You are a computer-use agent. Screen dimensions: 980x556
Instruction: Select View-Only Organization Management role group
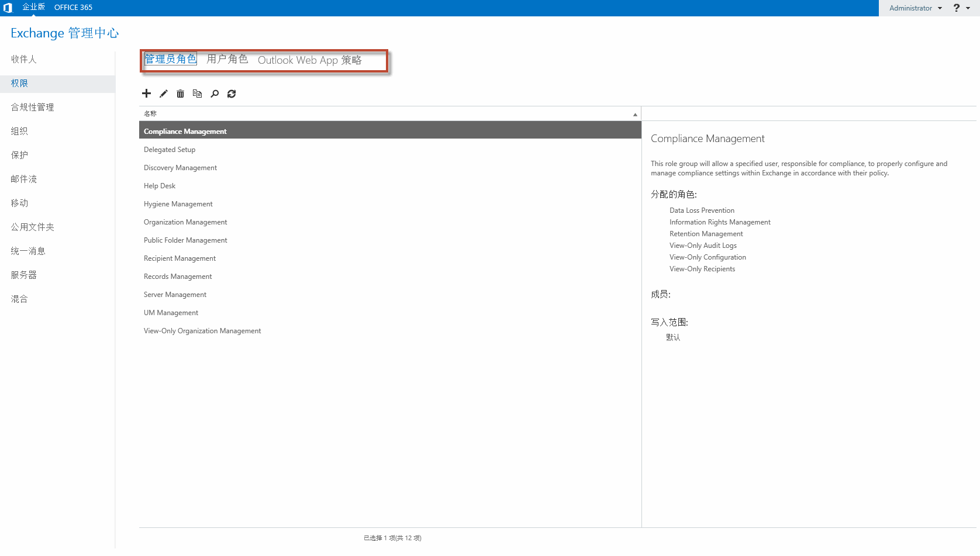(x=390, y=331)
